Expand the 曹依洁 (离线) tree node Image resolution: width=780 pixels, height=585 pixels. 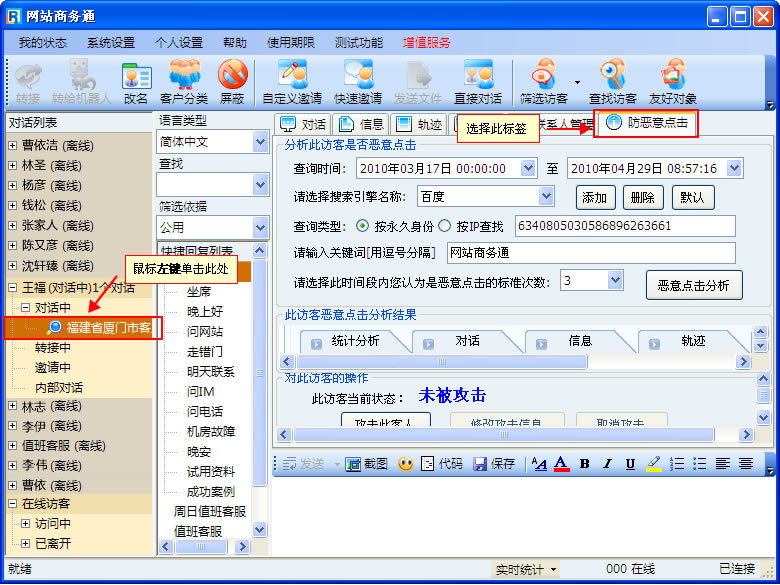click(13, 145)
